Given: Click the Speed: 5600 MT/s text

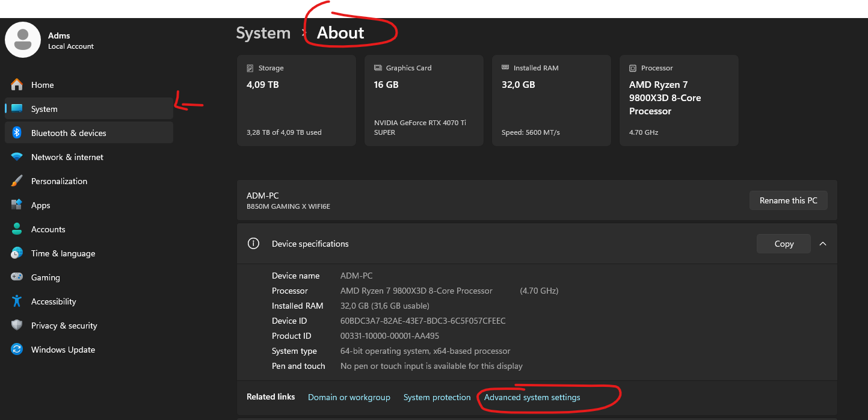Looking at the screenshot, I should coord(531,132).
